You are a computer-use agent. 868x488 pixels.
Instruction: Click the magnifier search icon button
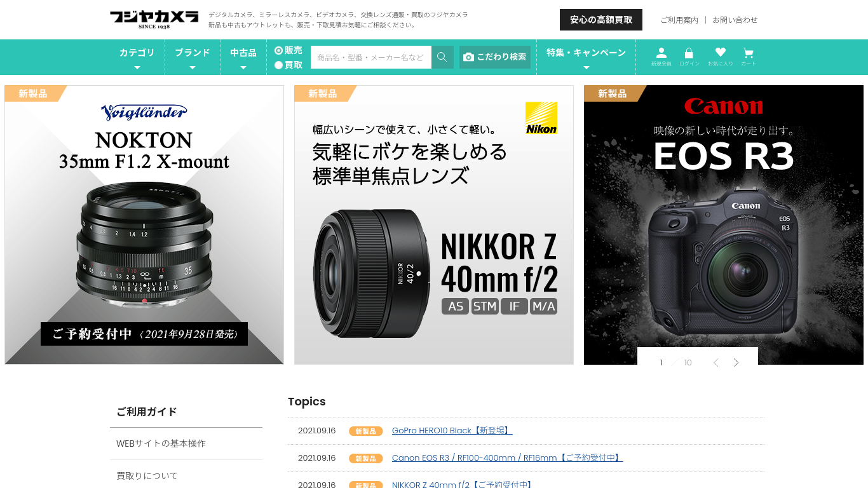(x=442, y=57)
